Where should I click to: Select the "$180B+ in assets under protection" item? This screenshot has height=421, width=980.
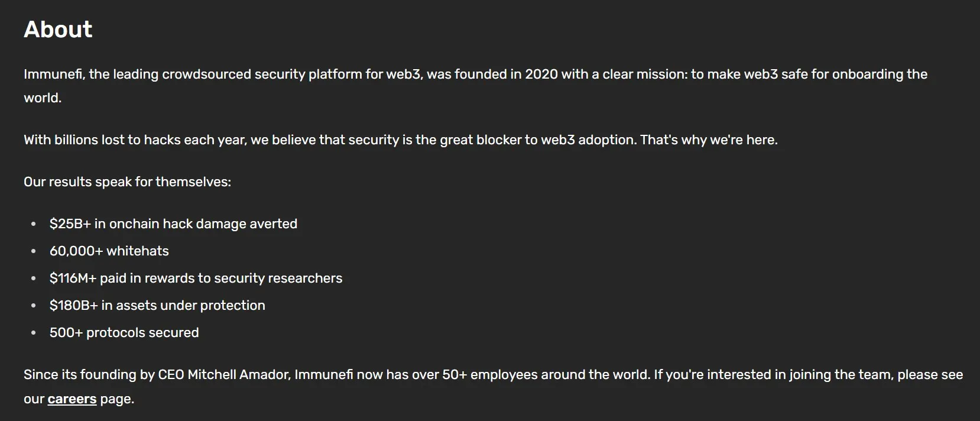coord(157,306)
